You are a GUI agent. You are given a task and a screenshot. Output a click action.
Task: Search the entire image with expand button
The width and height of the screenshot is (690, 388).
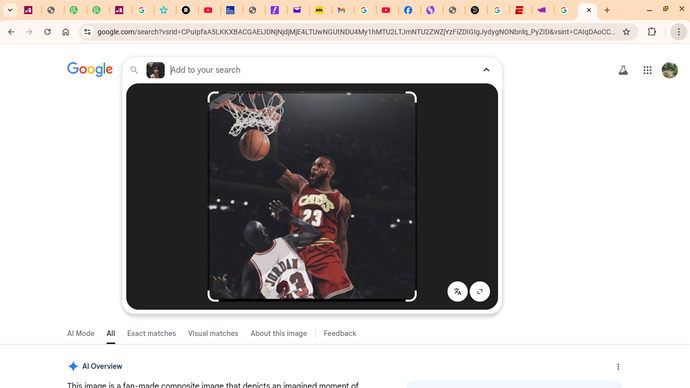pos(480,291)
